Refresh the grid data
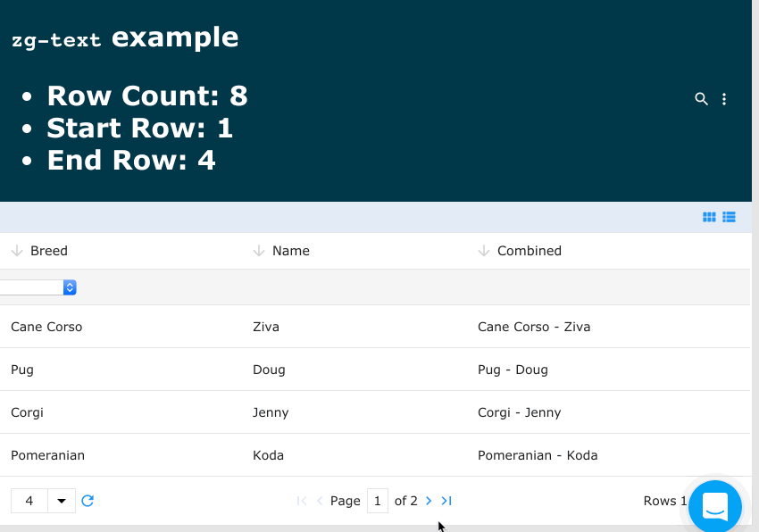 point(88,501)
